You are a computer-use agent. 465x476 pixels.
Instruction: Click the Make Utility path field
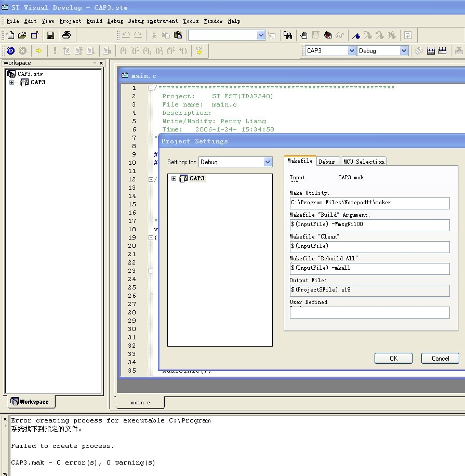click(370, 203)
